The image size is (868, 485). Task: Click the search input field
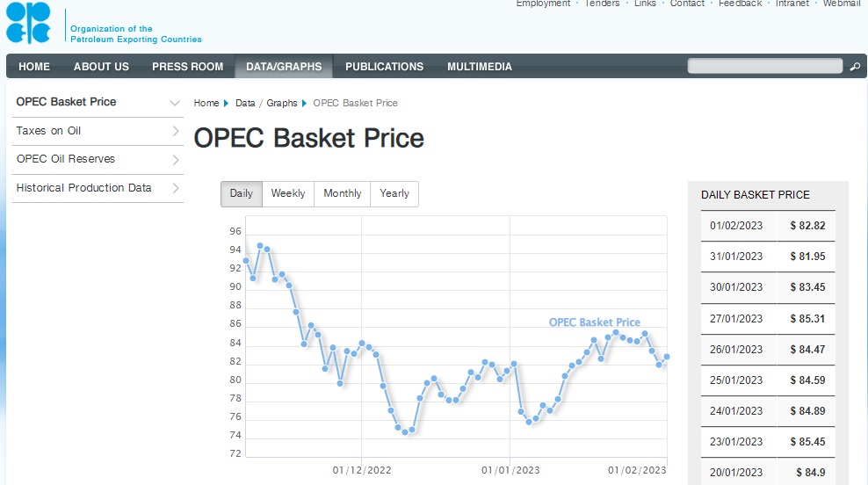tap(764, 66)
